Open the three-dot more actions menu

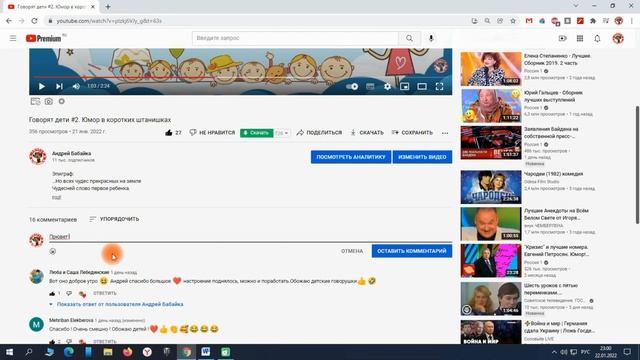click(445, 133)
